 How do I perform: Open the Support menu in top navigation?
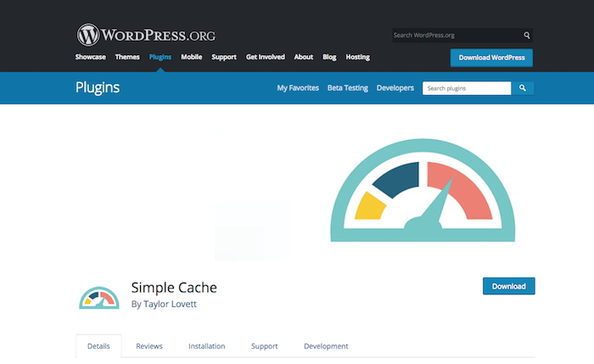224,57
